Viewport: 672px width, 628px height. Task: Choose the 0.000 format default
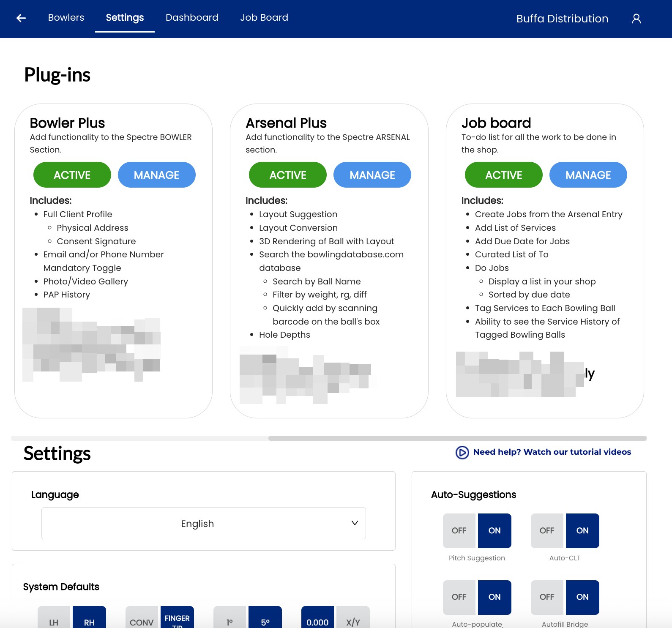318,617
